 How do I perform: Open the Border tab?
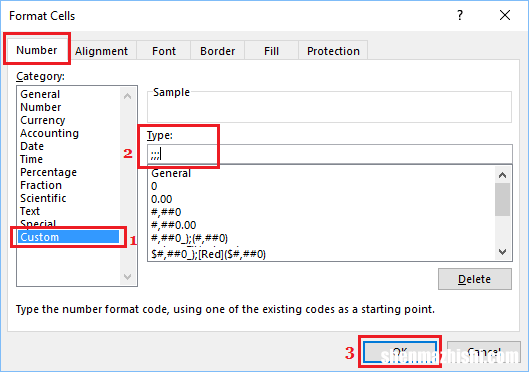click(x=218, y=51)
